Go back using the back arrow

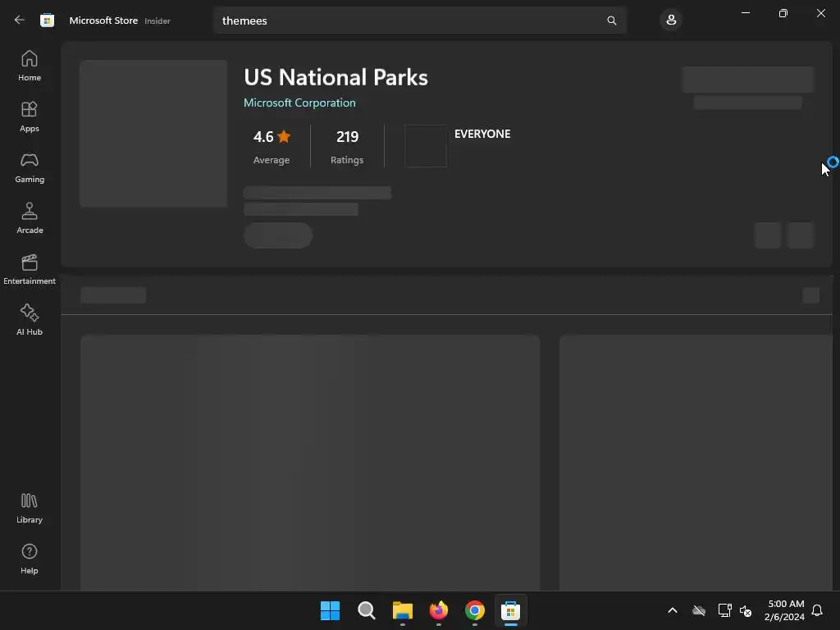[x=20, y=21]
